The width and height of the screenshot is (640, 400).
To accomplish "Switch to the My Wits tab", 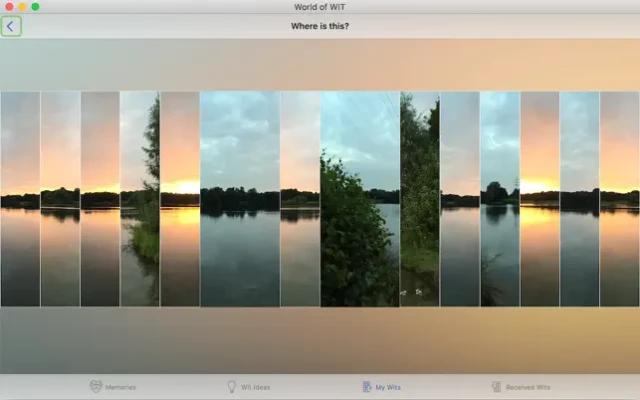I will [368, 387].
